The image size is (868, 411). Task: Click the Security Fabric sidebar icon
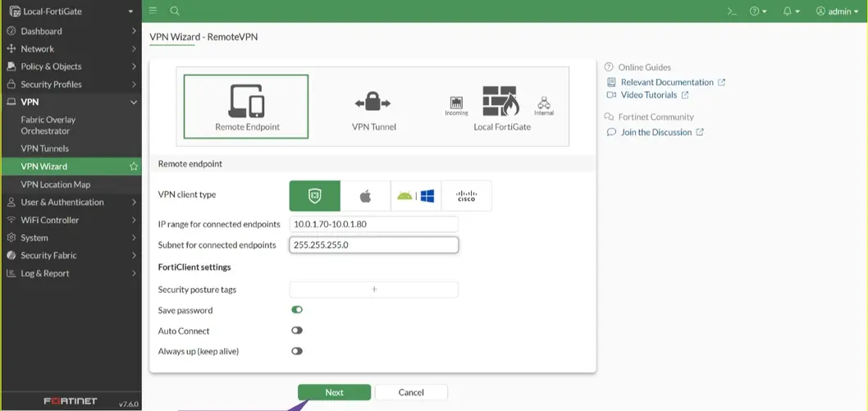click(11, 255)
